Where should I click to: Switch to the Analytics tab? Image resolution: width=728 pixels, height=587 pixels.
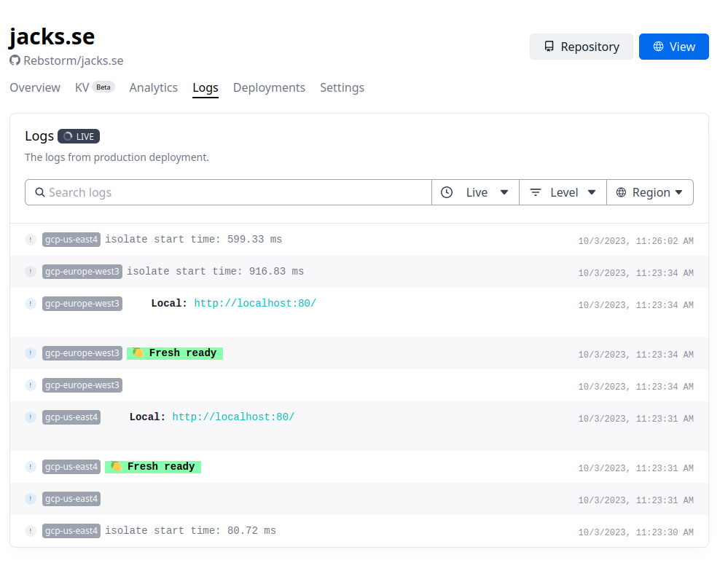pos(153,87)
